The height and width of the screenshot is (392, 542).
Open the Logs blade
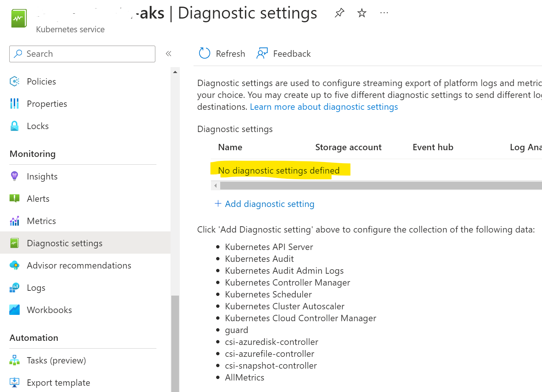point(36,287)
